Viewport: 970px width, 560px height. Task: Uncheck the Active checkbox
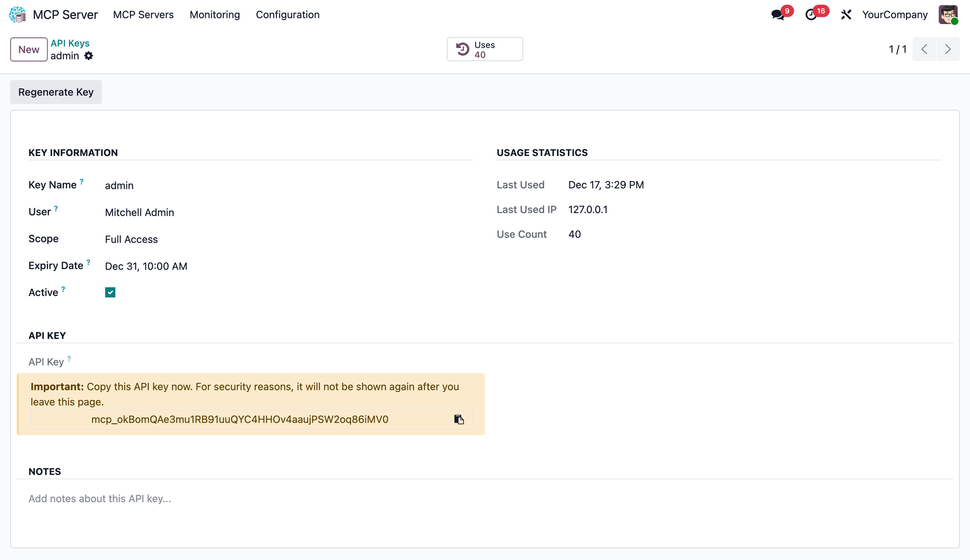click(x=110, y=292)
